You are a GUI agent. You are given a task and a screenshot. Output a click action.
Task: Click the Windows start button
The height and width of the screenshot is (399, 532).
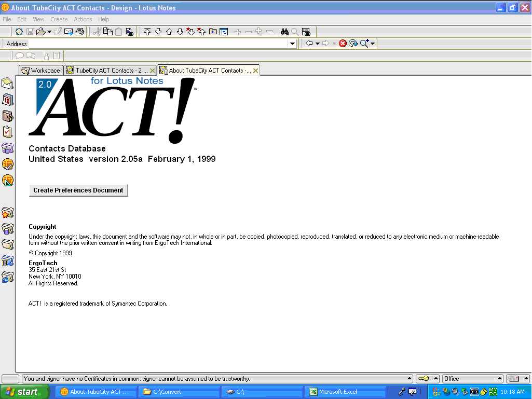point(24,392)
